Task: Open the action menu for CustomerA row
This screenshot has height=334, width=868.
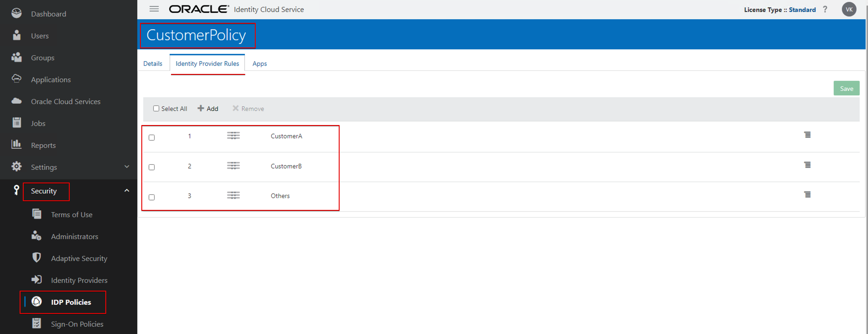Action: (x=807, y=135)
